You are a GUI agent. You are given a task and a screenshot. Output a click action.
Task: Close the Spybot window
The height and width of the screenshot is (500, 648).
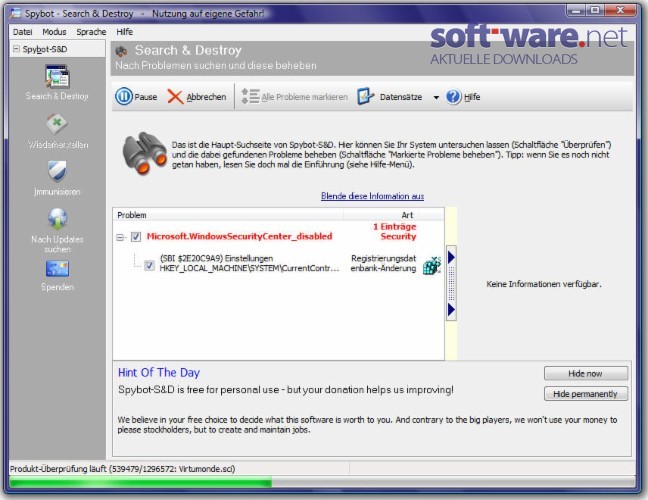click(x=619, y=10)
